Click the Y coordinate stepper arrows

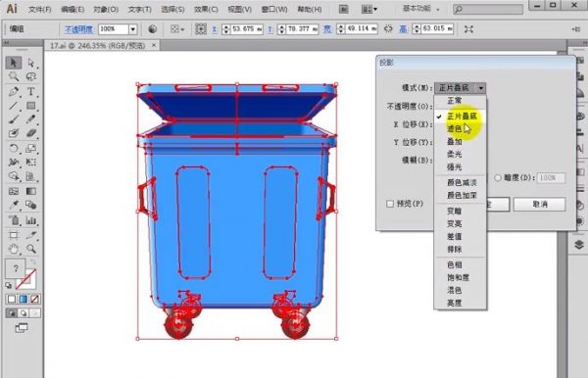coord(281,28)
